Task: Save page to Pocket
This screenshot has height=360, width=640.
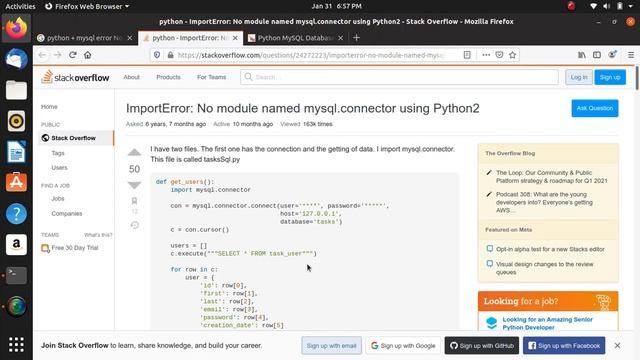Action: pyautogui.click(x=499, y=55)
